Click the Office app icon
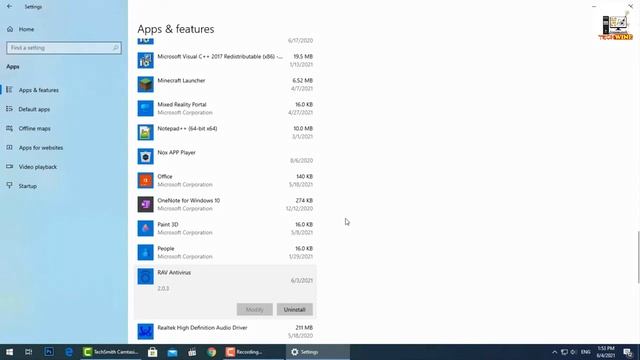 tap(145, 180)
